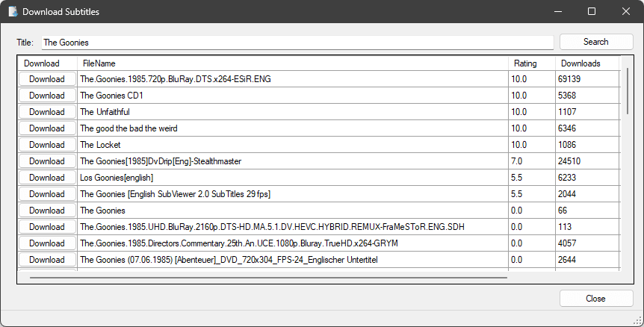Select file name The Unfaithful
Image resolution: width=644 pixels, height=327 pixels.
(x=105, y=112)
